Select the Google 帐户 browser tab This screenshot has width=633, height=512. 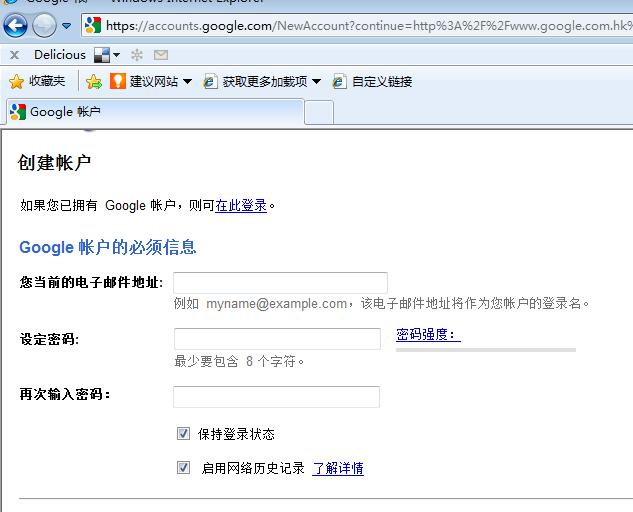[x=155, y=112]
